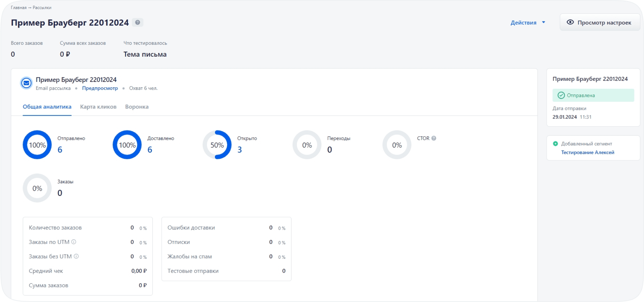644x302 pixels.
Task: Open the Предпросмотр link
Action: pos(100,88)
